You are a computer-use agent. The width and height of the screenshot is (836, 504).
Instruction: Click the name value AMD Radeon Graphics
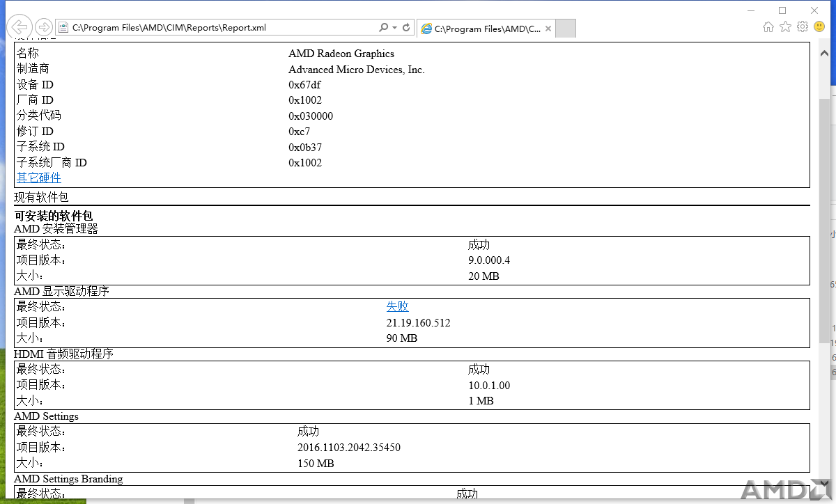pyautogui.click(x=341, y=54)
